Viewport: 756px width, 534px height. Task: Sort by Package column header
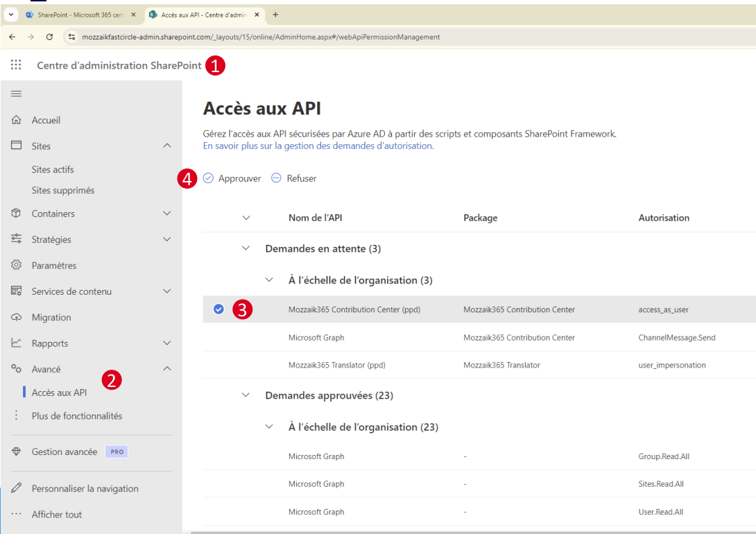(480, 218)
